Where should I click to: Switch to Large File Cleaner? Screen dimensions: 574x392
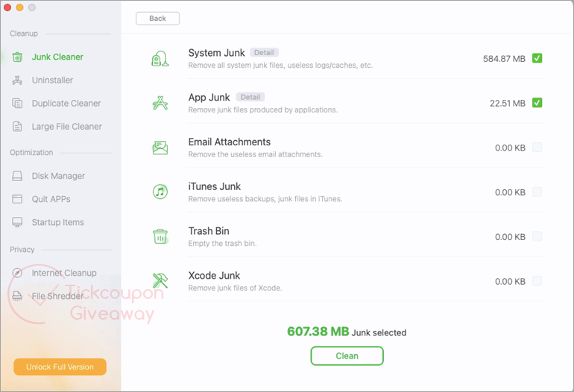66,126
